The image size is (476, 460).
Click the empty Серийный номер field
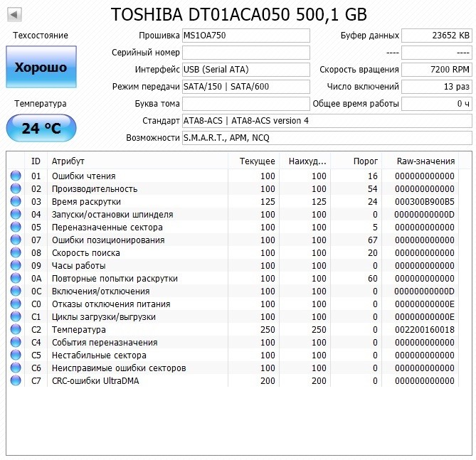pyautogui.click(x=246, y=53)
